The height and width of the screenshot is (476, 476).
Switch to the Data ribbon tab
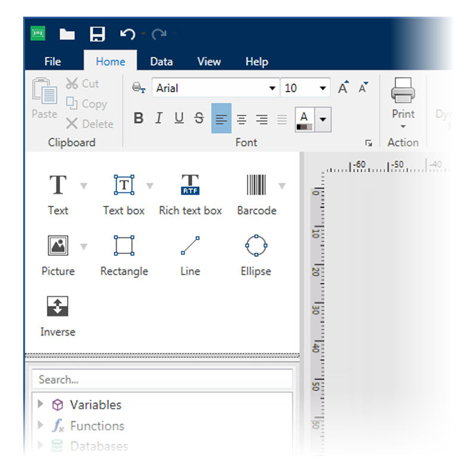pyautogui.click(x=161, y=61)
